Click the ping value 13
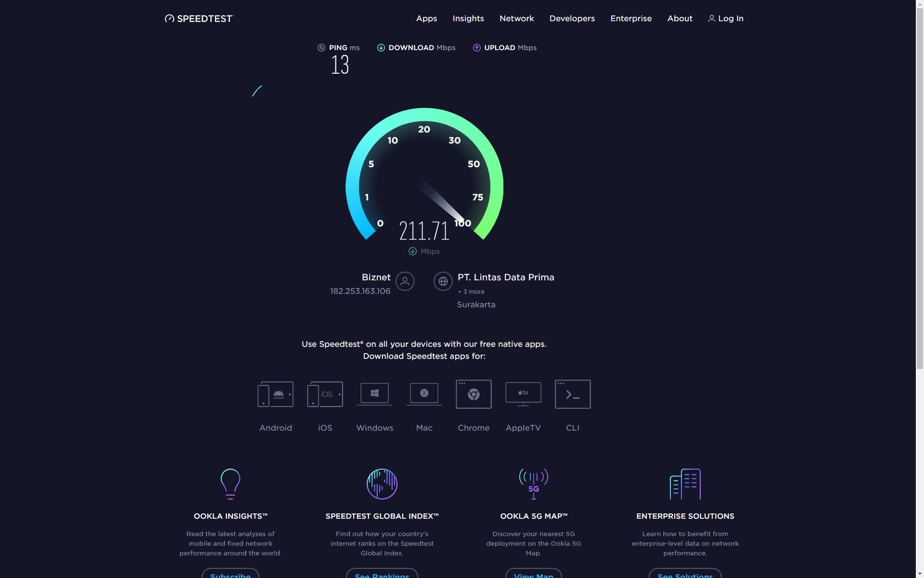 click(x=340, y=65)
